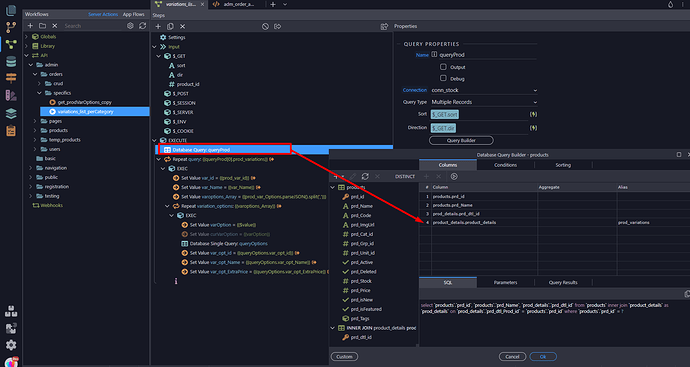This screenshot has width=690, height=367.
Task: Open the Git source control panel
Action: [x=11, y=27]
